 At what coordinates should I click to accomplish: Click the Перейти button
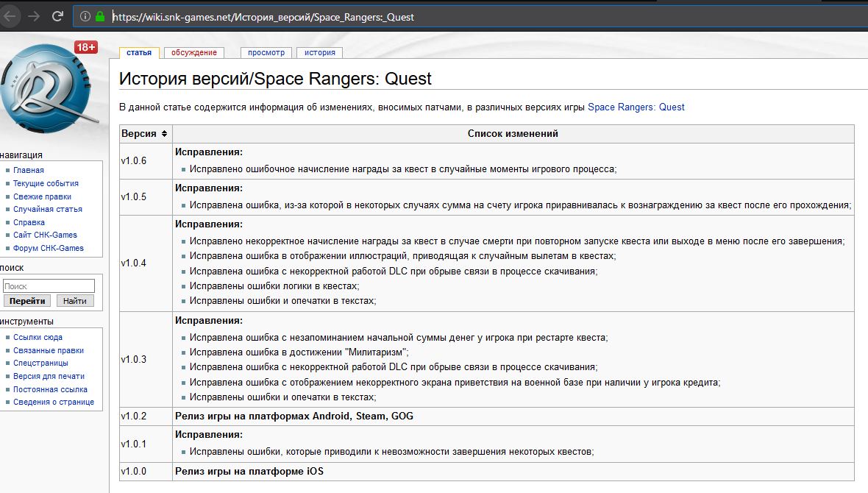27,301
